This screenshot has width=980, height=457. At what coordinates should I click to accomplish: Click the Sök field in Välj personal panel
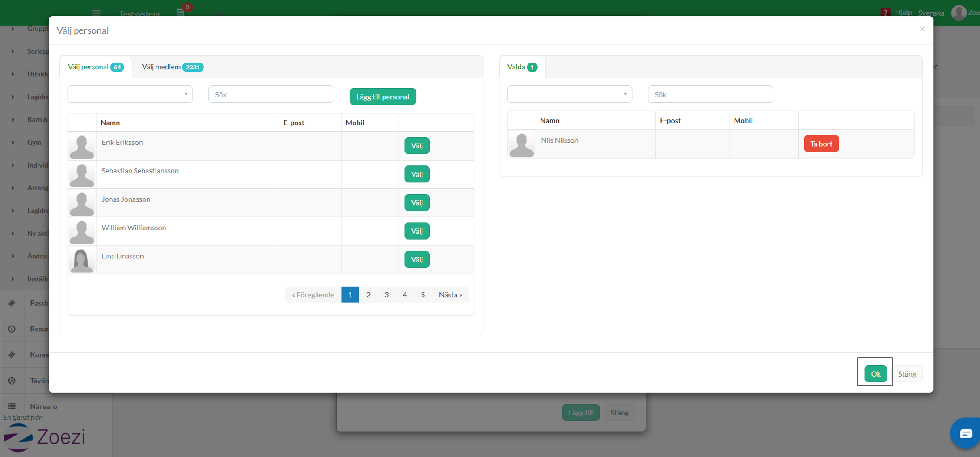pyautogui.click(x=271, y=94)
